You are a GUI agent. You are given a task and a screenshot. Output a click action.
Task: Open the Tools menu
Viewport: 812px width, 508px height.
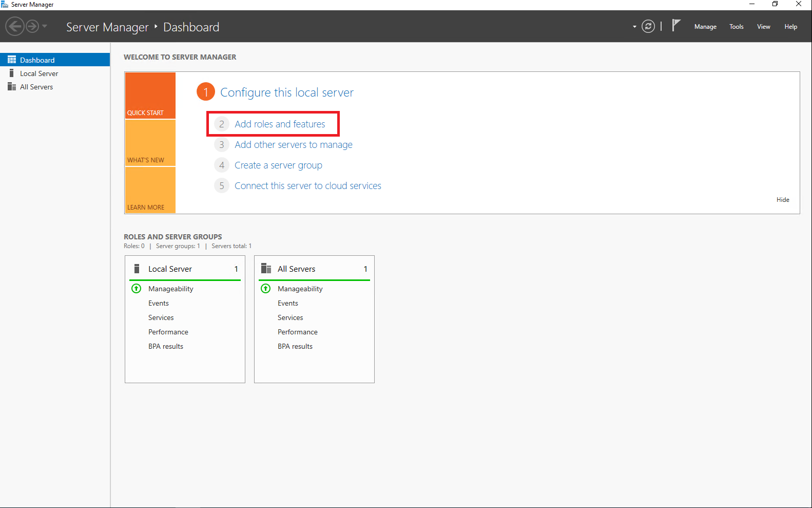pos(736,27)
